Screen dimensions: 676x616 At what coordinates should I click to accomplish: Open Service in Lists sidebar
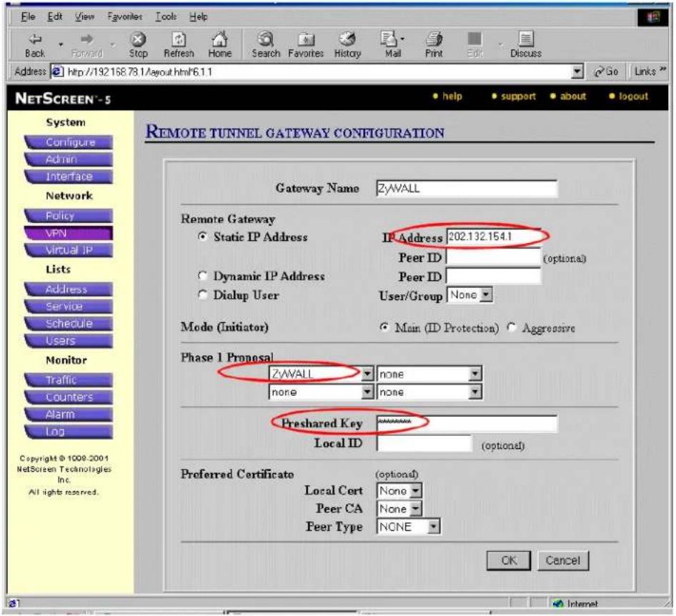(69, 306)
